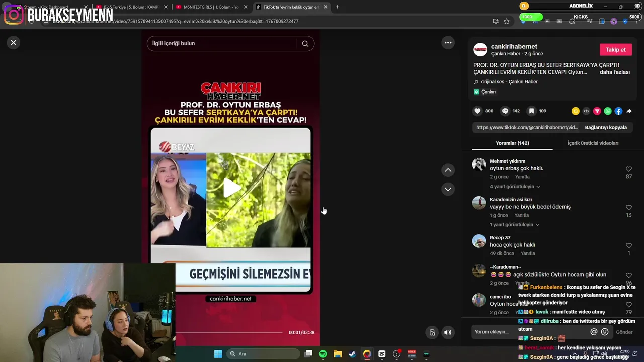Like the video with heart icon
The height and width of the screenshot is (362, 644).
(x=477, y=111)
